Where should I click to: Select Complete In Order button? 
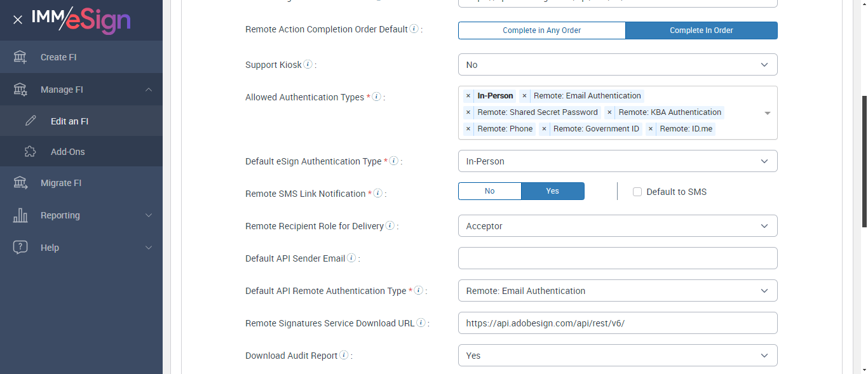point(701,30)
